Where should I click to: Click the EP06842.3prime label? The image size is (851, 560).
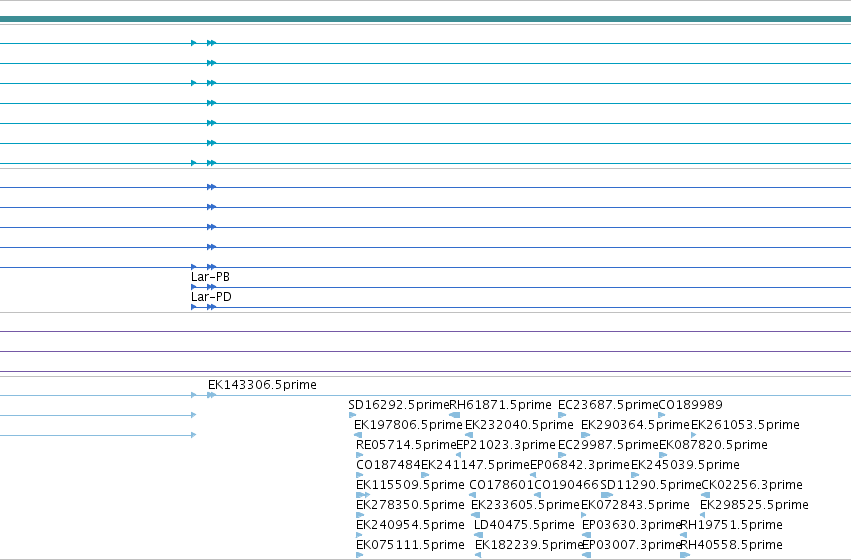point(580,465)
